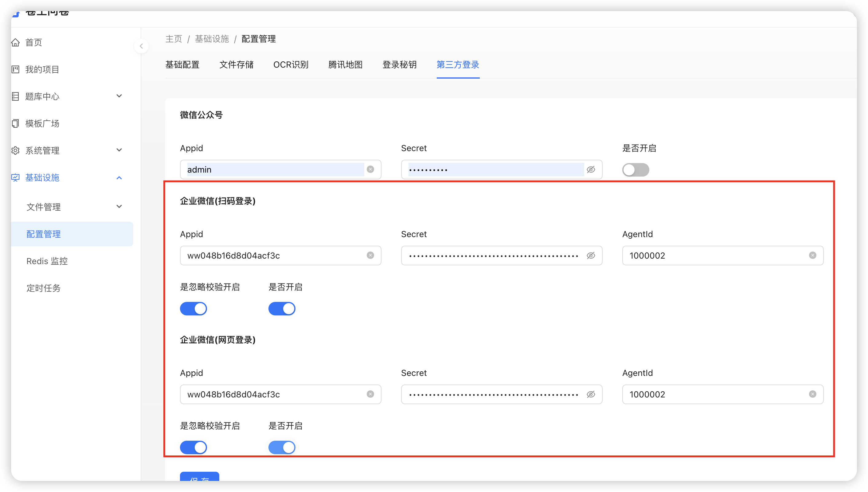The width and height of the screenshot is (868, 492).
Task: Open the 腾讯地图 tab
Action: point(345,64)
